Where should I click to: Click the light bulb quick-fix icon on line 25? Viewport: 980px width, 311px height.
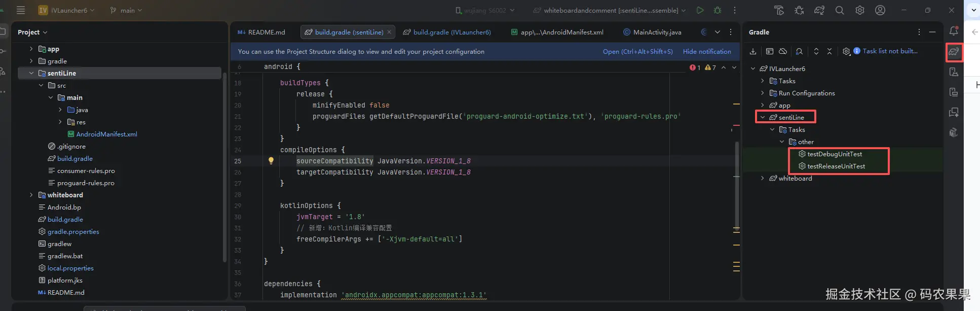[271, 161]
